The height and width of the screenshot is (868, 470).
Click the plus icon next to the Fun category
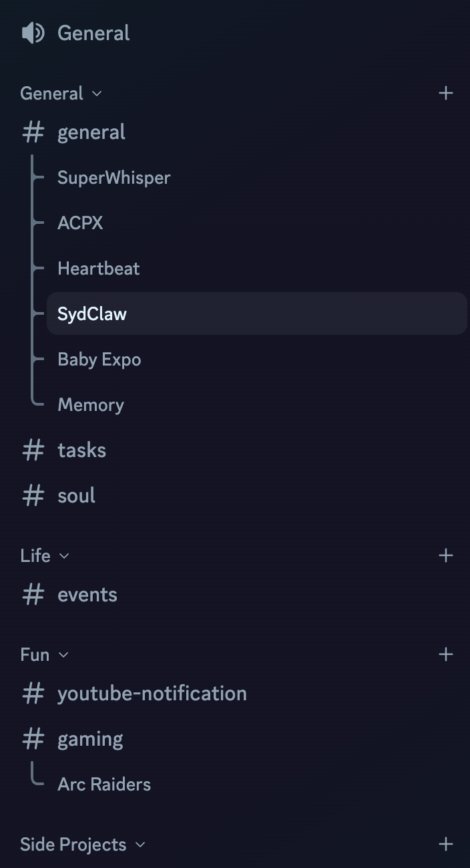pyautogui.click(x=445, y=654)
